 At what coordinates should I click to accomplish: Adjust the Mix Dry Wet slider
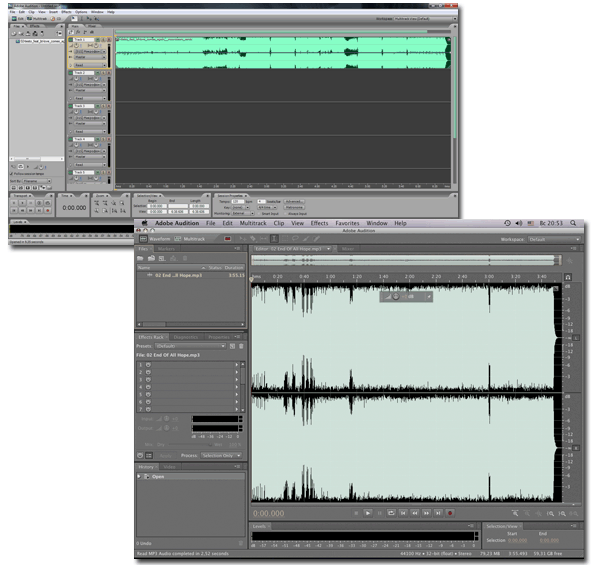(x=191, y=445)
